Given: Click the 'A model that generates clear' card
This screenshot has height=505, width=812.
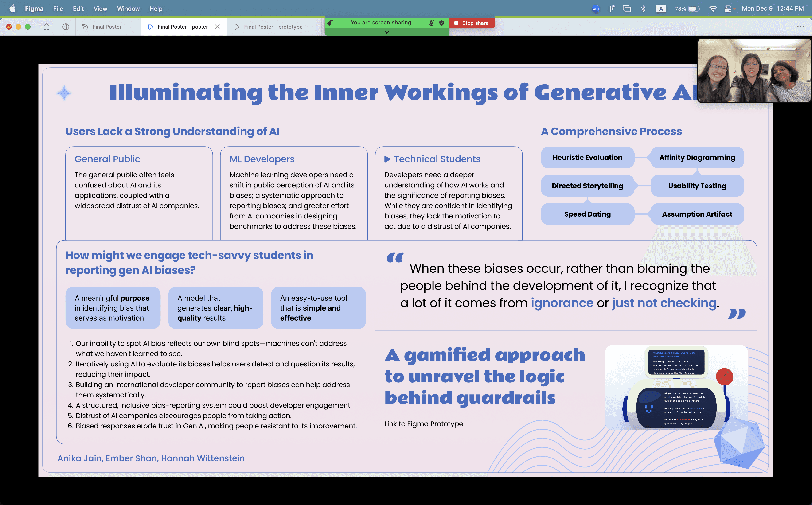Looking at the screenshot, I should click(215, 308).
